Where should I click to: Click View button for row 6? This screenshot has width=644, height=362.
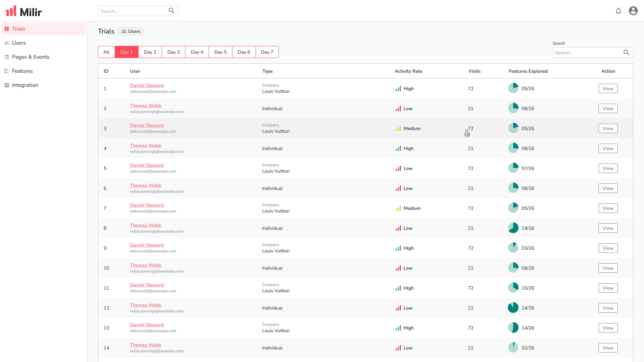608,188
